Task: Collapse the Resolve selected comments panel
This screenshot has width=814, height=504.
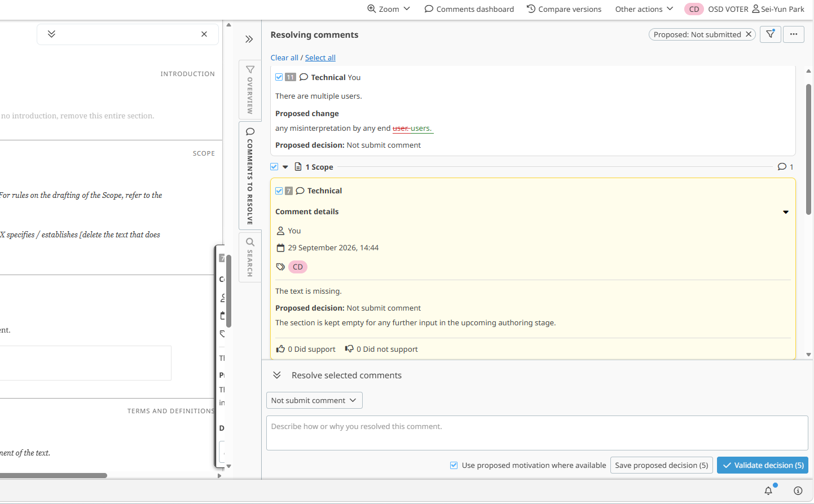Action: coord(277,375)
